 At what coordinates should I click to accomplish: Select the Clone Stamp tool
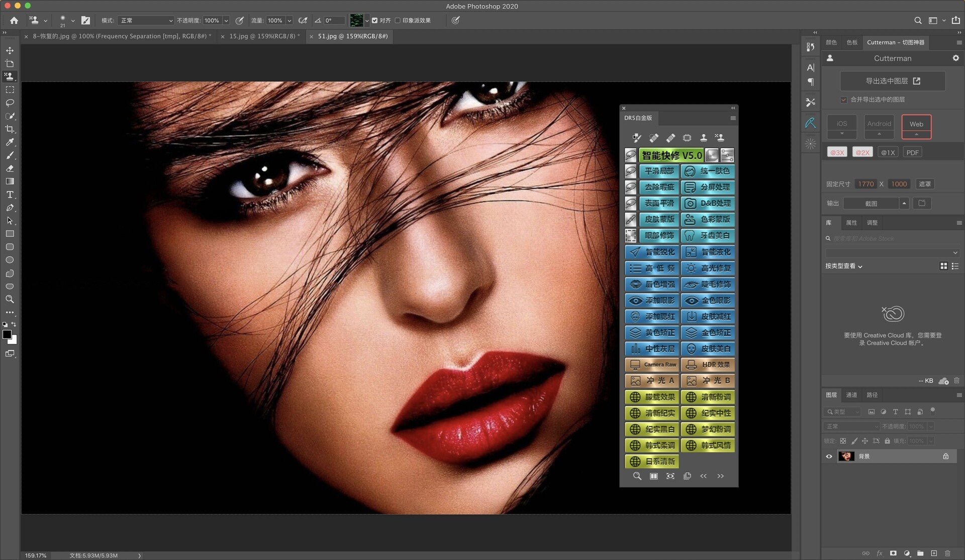pos(9,76)
